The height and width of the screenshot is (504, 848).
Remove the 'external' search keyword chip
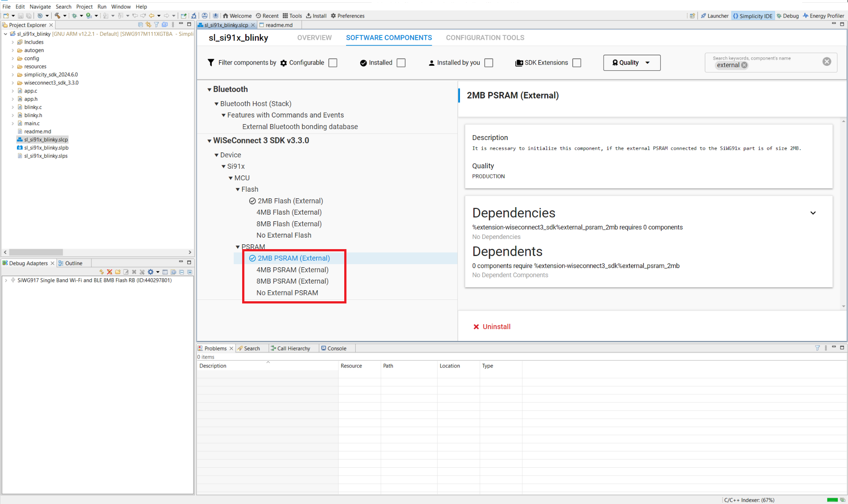tap(744, 65)
